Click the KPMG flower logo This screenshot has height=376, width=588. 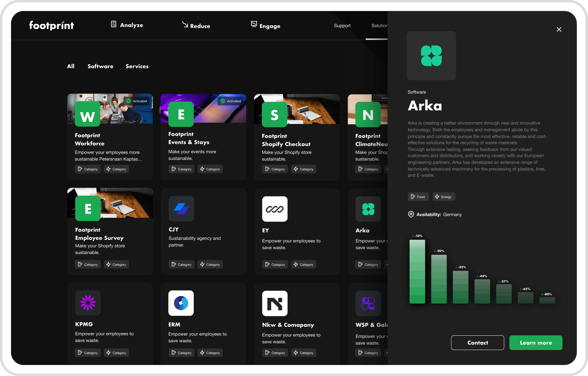pyautogui.click(x=88, y=303)
